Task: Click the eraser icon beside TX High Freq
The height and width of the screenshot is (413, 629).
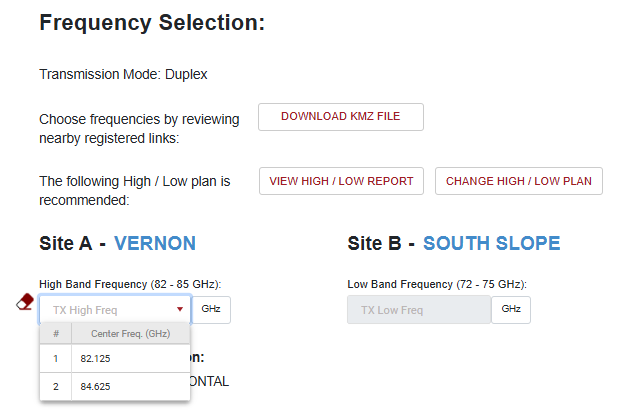Action: (26, 303)
